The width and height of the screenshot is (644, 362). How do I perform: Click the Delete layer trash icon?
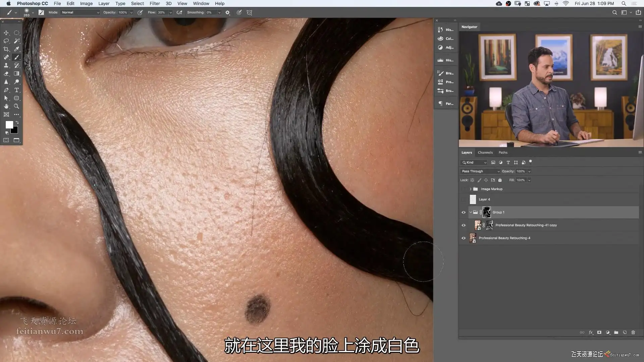633,333
